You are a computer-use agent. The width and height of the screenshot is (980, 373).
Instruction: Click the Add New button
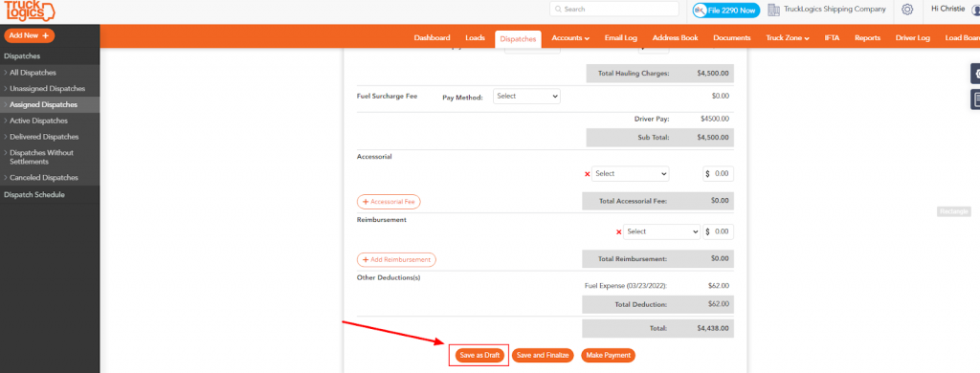coord(30,35)
